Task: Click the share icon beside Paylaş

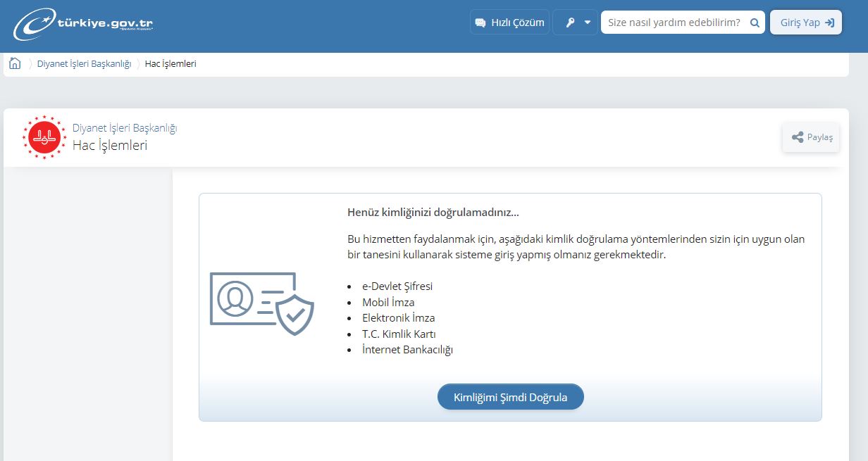Action: (798, 137)
